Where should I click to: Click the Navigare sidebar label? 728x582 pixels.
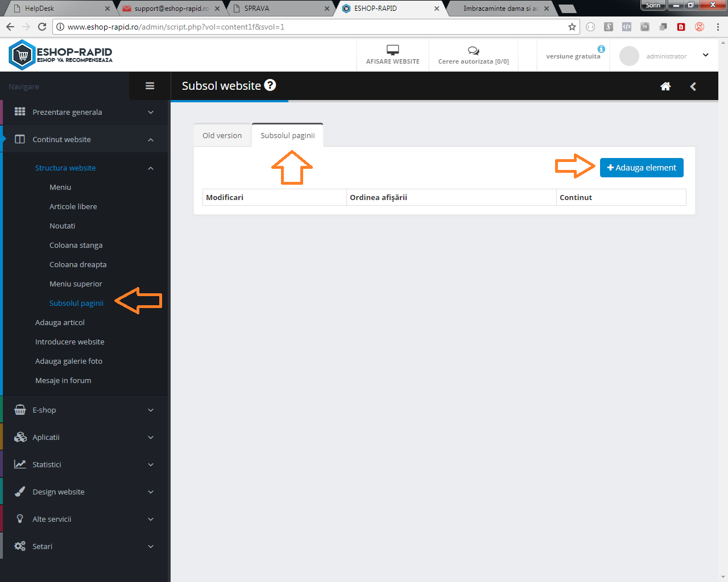click(x=24, y=86)
